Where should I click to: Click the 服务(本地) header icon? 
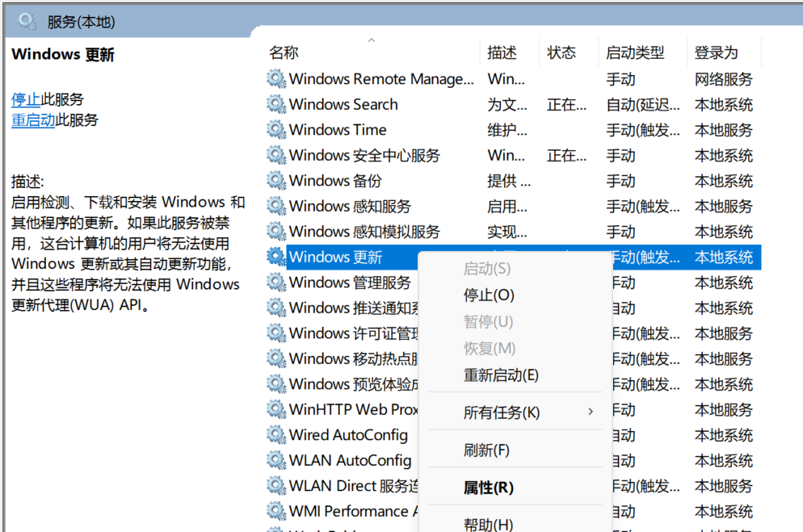27,22
